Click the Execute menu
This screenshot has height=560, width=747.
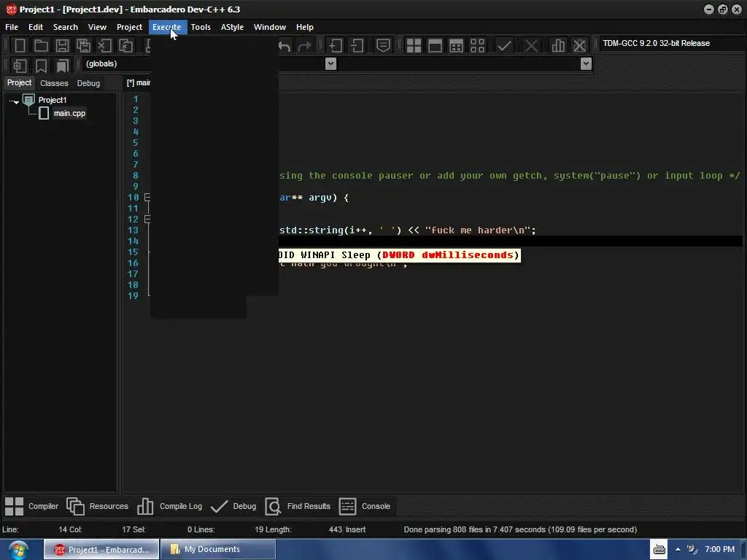pyautogui.click(x=167, y=27)
